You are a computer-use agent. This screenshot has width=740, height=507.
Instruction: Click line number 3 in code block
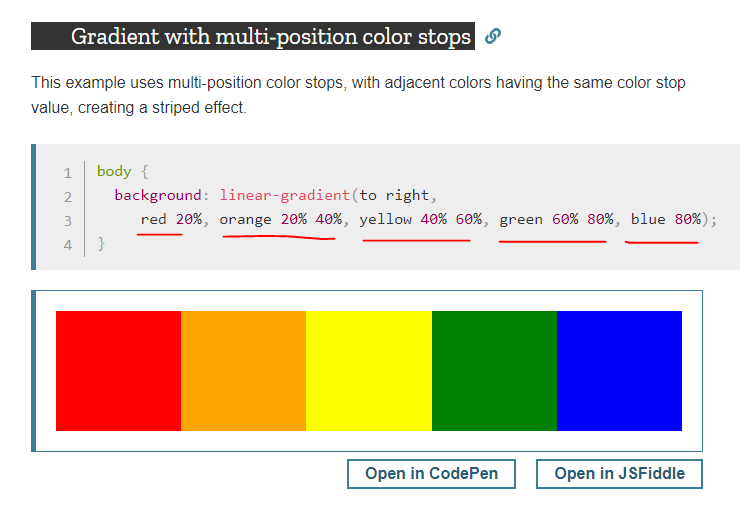tap(67, 220)
